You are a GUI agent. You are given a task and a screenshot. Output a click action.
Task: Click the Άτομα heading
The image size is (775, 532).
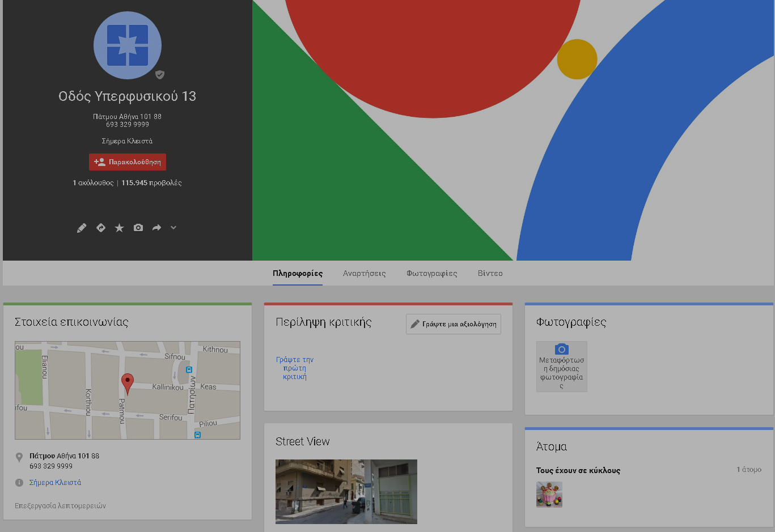click(552, 446)
